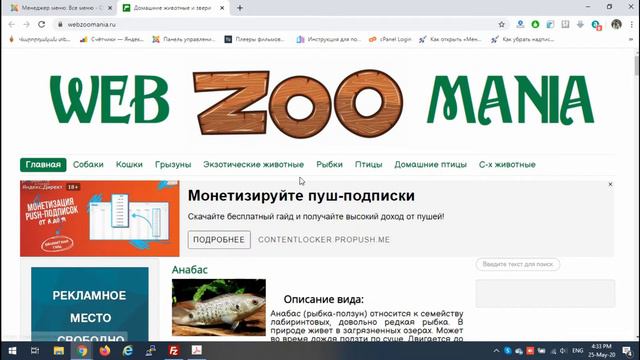
Task: Click the РЕКЛАМНОЕ МЕСТО banner
Action: coord(90,304)
